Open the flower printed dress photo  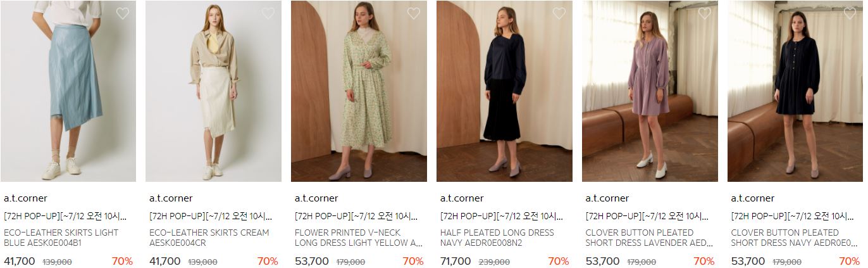359,91
